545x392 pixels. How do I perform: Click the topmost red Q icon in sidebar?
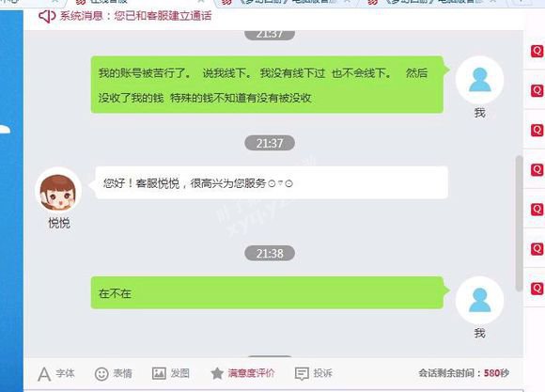pos(537,51)
